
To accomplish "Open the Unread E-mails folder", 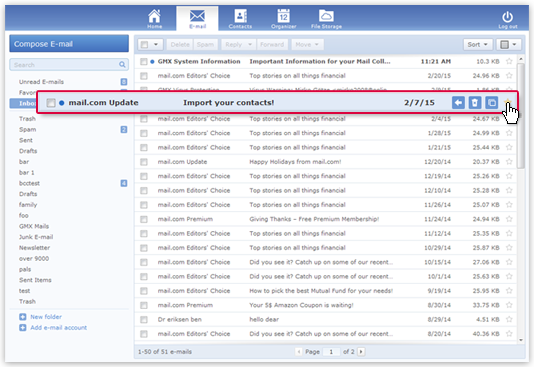I will click(41, 82).
